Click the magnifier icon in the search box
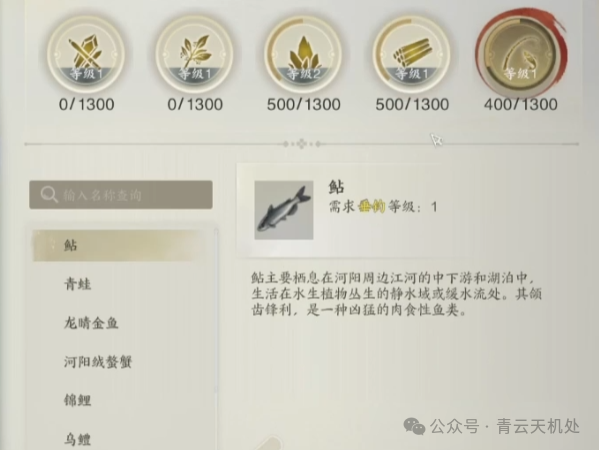This screenshot has width=599, height=450. pos(49,195)
